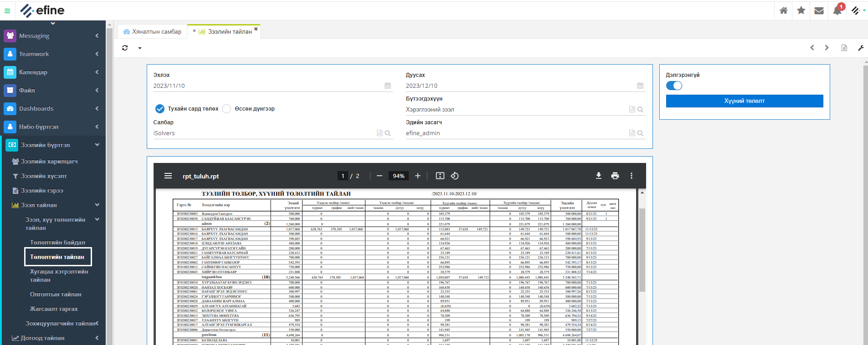Open Зээлийн хүсэлт menu item
This screenshot has height=345, width=868.
click(x=44, y=176)
